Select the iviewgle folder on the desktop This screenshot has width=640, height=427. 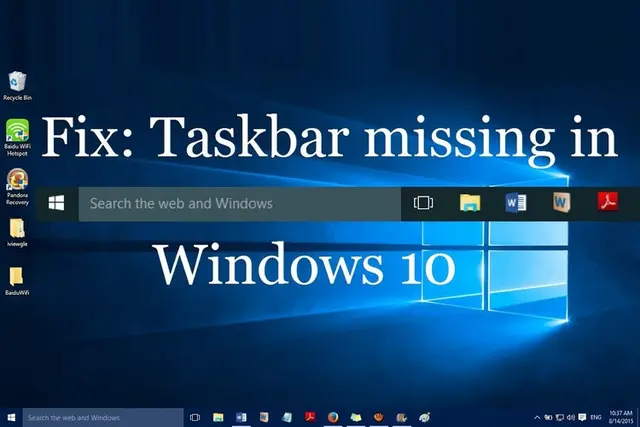click(17, 232)
